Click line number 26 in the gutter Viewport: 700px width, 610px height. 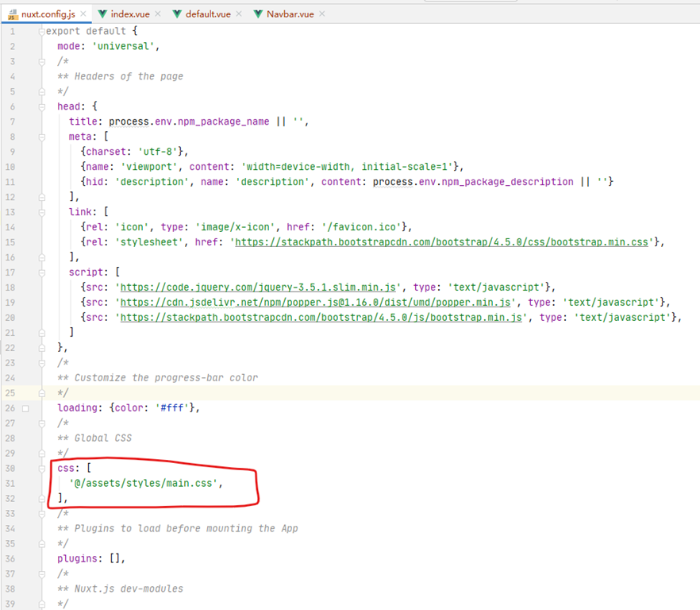pos(10,408)
